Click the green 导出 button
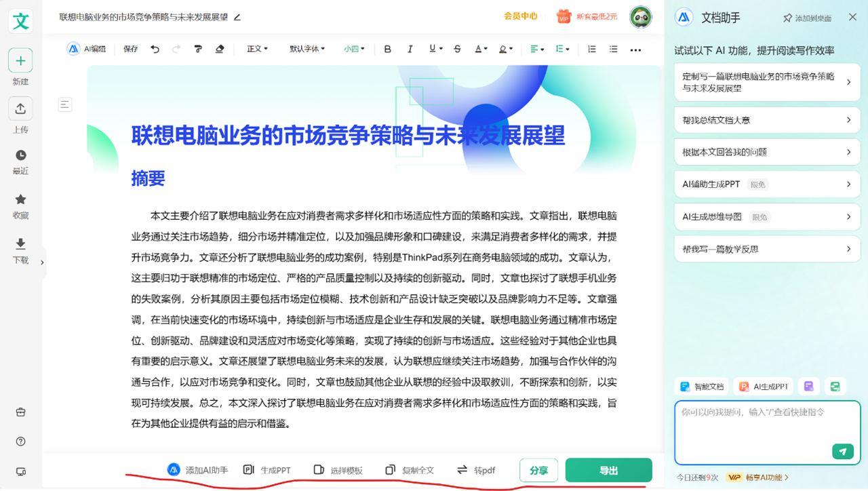Screen dimensions: 868x491 (608, 470)
